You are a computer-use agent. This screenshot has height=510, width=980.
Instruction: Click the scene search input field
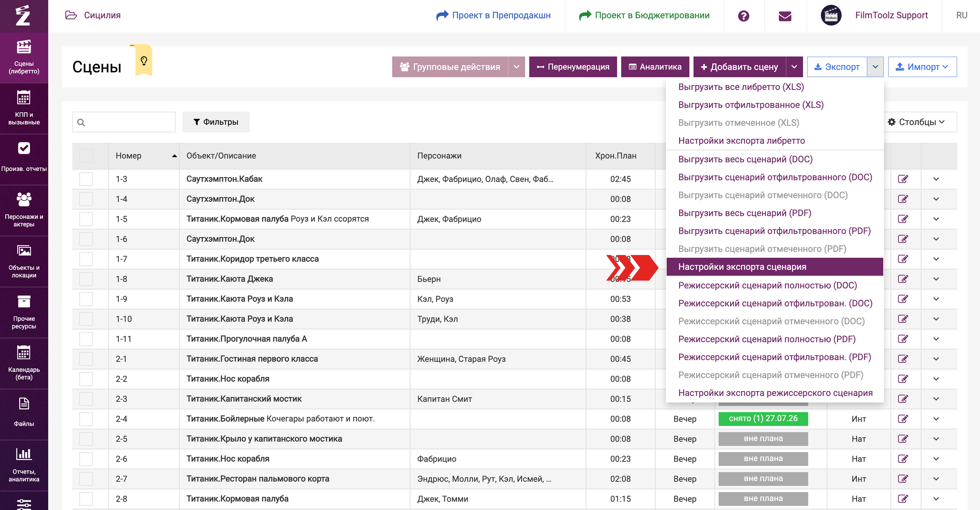[124, 122]
